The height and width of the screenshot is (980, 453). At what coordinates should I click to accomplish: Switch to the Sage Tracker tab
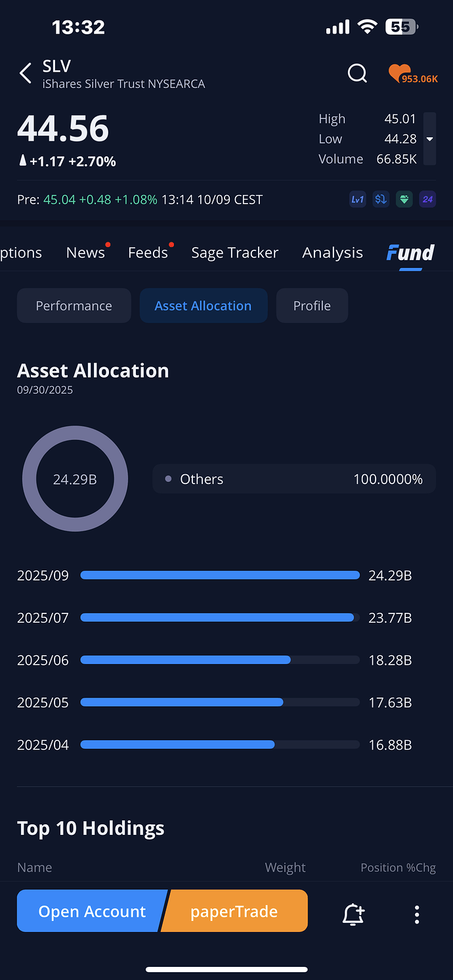(x=234, y=253)
